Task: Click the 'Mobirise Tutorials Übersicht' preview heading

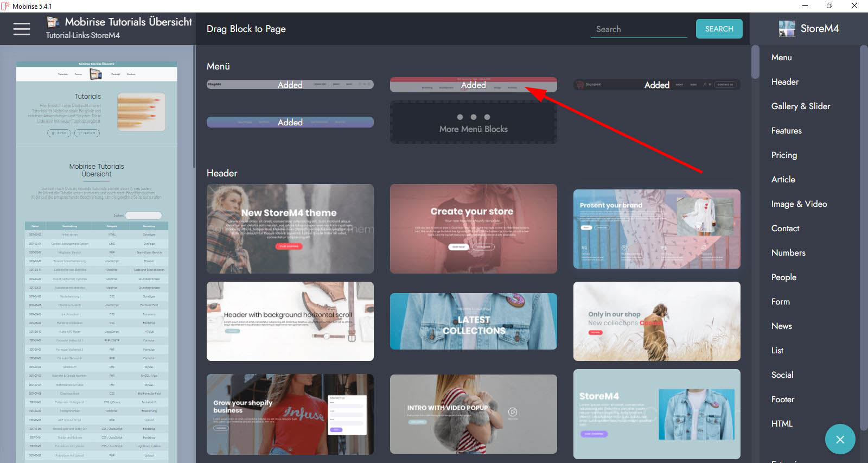Action: [97, 170]
